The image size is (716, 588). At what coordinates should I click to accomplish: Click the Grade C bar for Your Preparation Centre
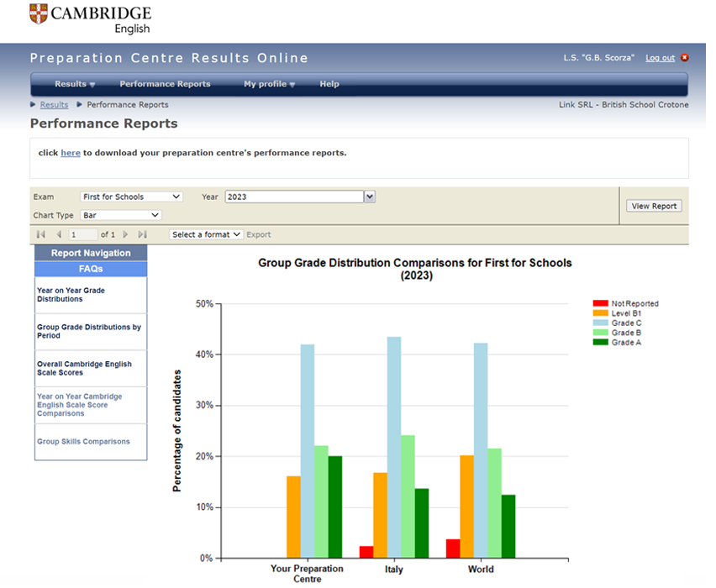point(308,451)
